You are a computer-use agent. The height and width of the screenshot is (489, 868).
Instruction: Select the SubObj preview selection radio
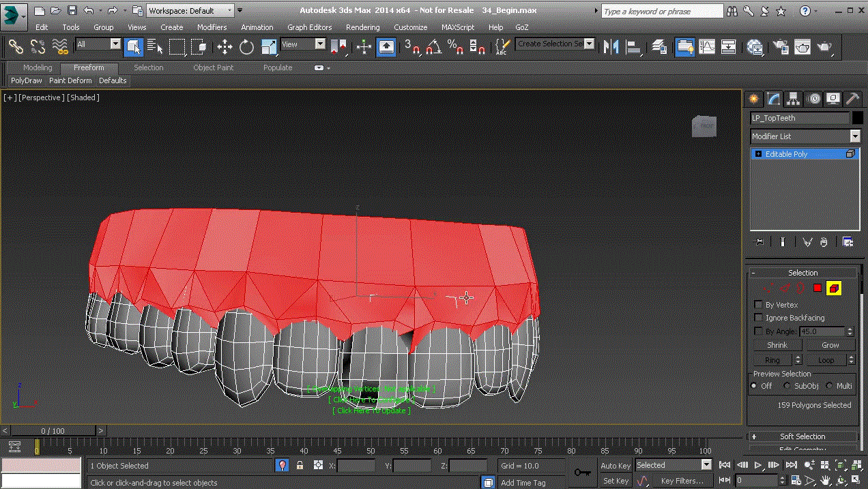(x=787, y=386)
